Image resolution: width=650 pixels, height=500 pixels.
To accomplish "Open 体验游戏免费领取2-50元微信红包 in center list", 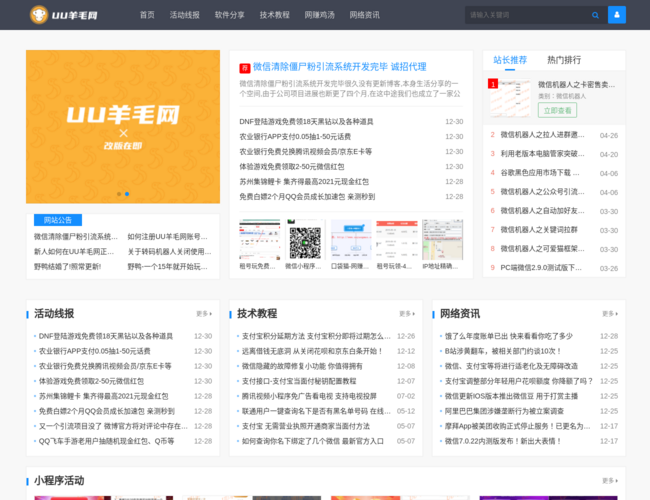I will [x=292, y=167].
